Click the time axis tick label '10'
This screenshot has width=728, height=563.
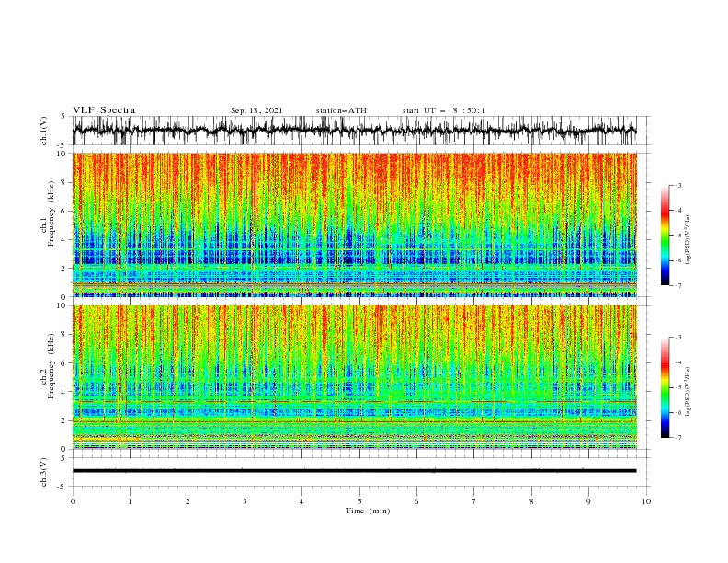[x=646, y=501]
